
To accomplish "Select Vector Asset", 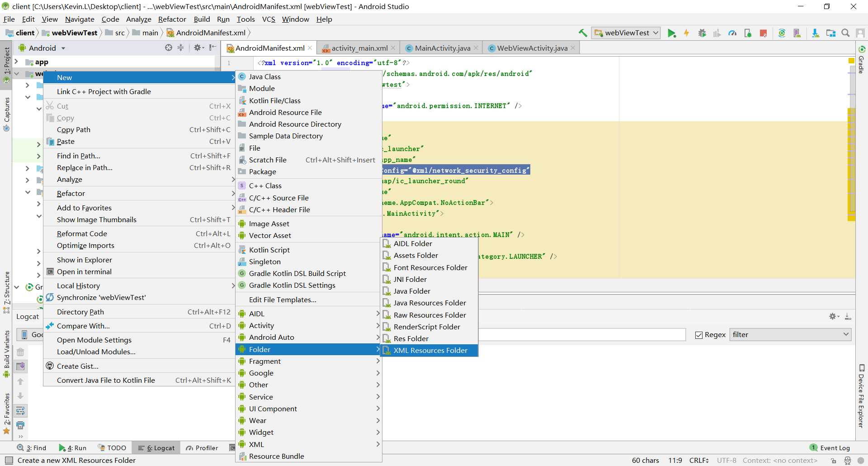I will click(x=309, y=235).
